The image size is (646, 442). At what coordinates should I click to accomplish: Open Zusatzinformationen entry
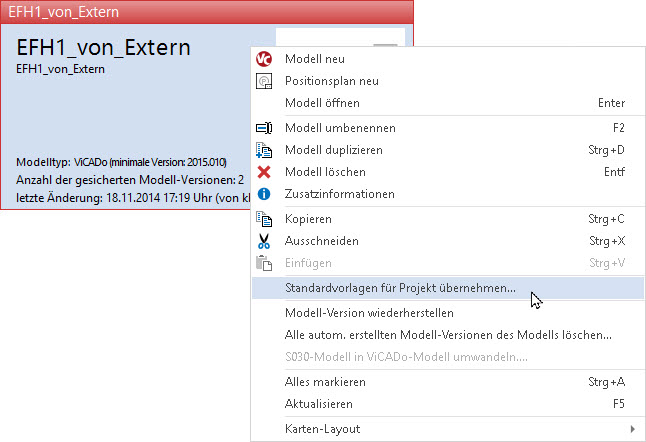pyautogui.click(x=447, y=194)
